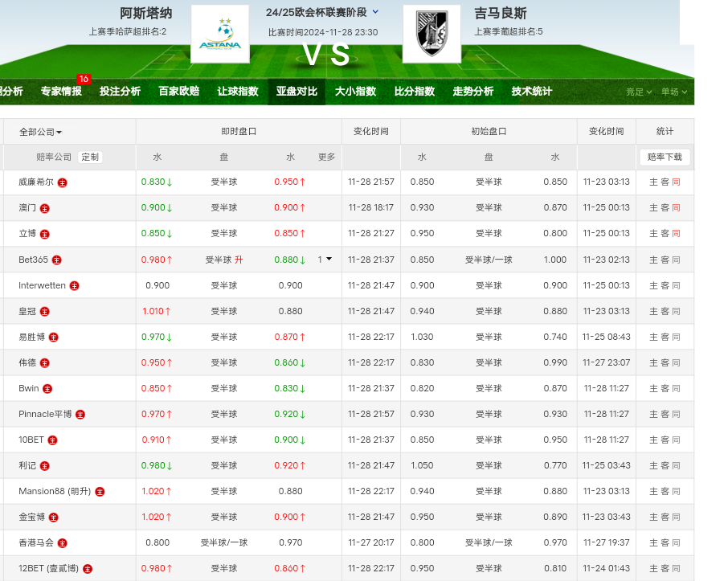Click the 受半球/一球 handicap in 香港马会 live column
The width and height of the screenshot is (728, 581).
point(224,542)
